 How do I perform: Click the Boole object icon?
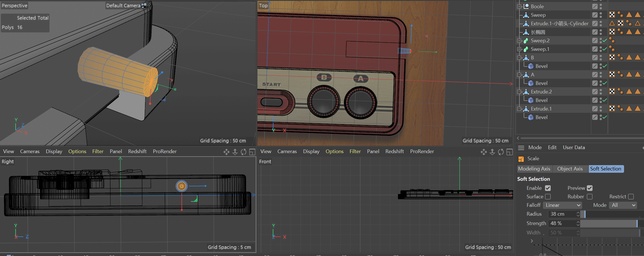tap(526, 6)
